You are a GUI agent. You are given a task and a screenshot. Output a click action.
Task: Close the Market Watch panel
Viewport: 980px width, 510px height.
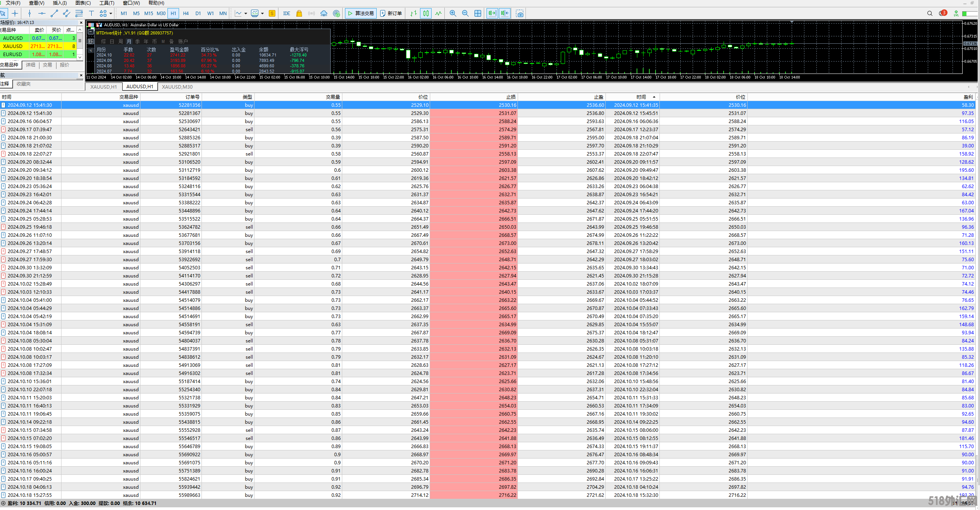tap(81, 22)
